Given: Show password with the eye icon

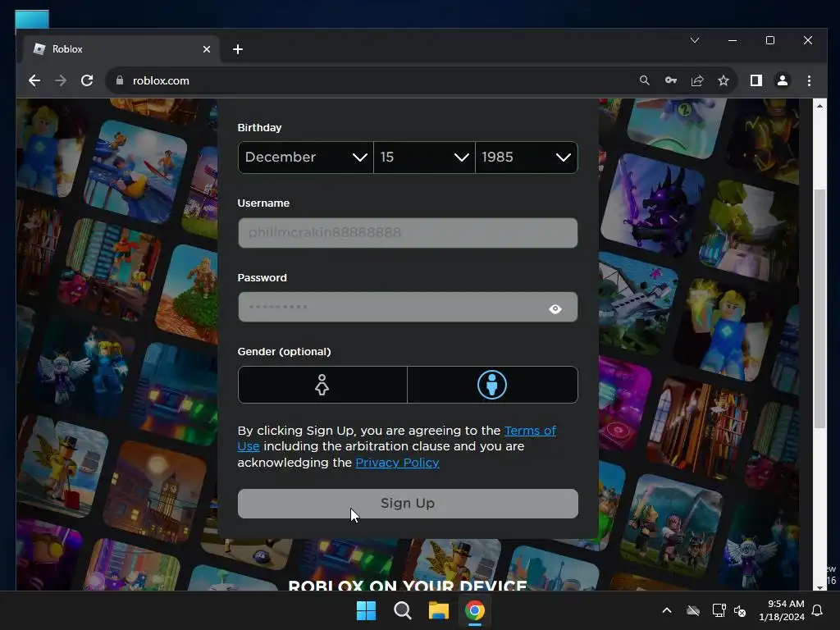Looking at the screenshot, I should [x=555, y=308].
